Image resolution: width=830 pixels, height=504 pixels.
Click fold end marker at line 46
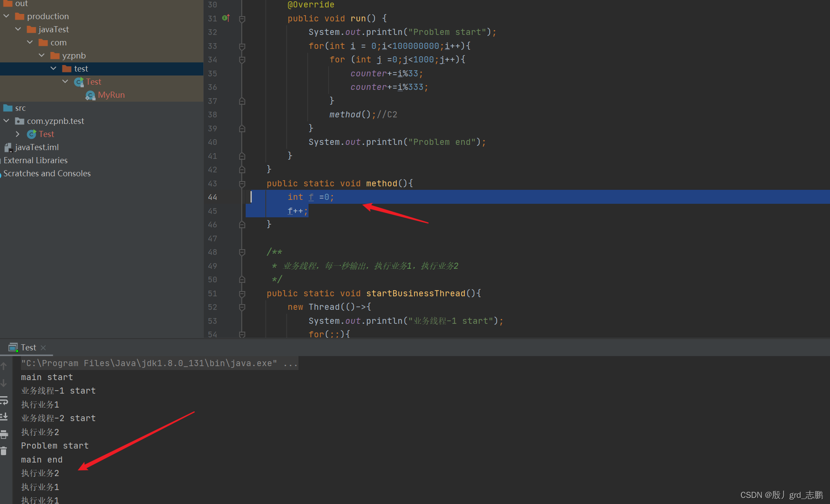(x=242, y=225)
